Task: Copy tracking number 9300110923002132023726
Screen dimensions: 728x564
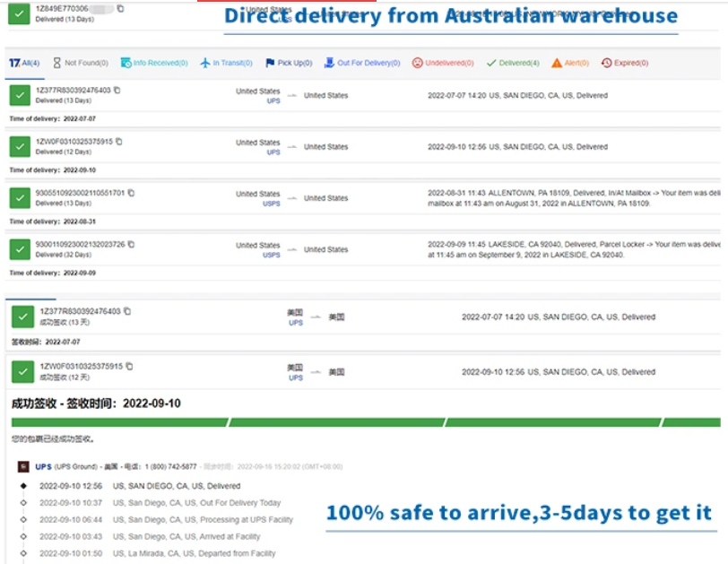Action: pyautogui.click(x=132, y=244)
